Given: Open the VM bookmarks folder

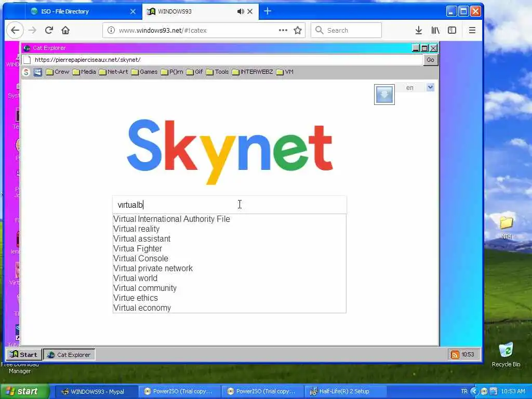Looking at the screenshot, I should pyautogui.click(x=285, y=72).
